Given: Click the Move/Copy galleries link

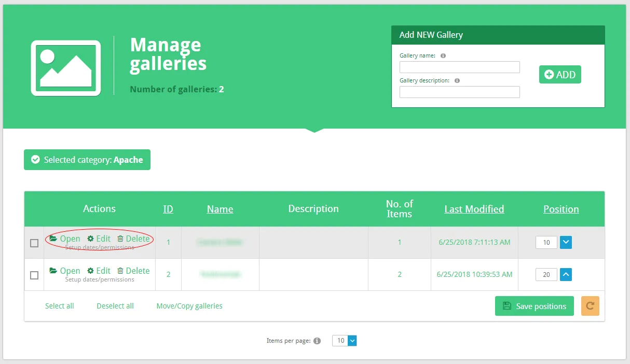Looking at the screenshot, I should (189, 306).
